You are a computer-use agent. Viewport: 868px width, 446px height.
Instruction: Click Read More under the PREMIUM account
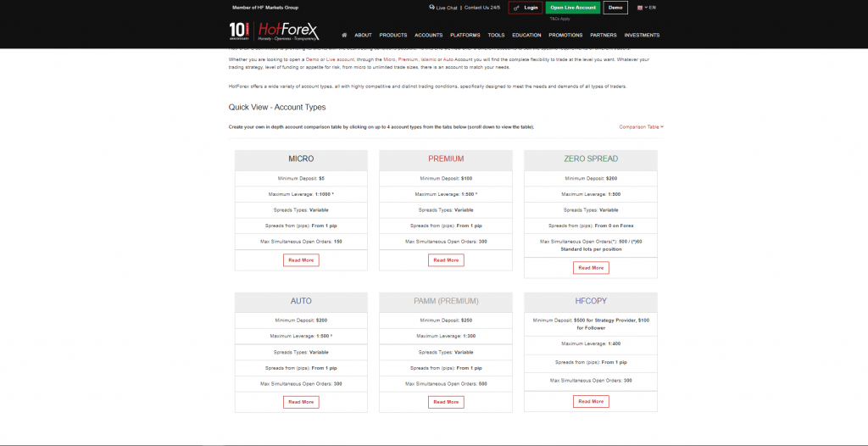tap(446, 259)
